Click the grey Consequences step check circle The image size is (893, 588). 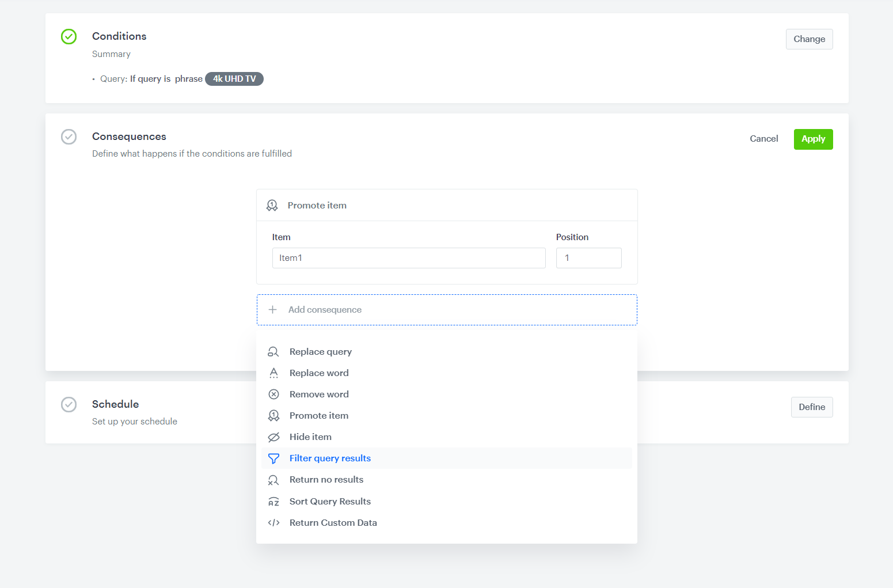(x=69, y=137)
